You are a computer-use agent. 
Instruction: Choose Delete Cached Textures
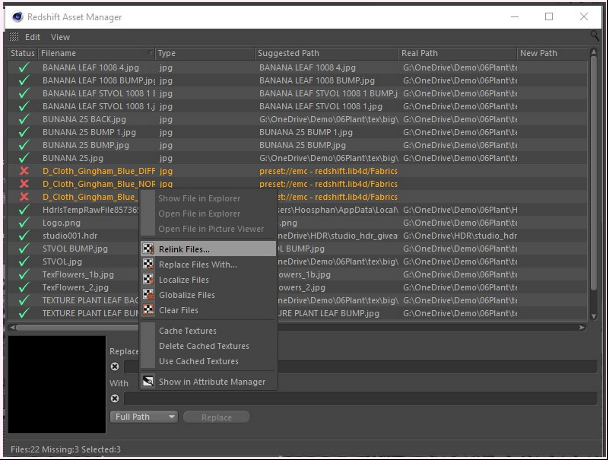(x=208, y=346)
